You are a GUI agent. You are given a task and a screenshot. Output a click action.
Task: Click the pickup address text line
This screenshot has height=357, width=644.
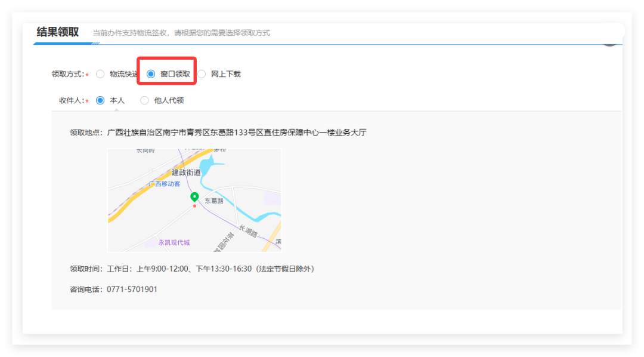click(x=236, y=133)
